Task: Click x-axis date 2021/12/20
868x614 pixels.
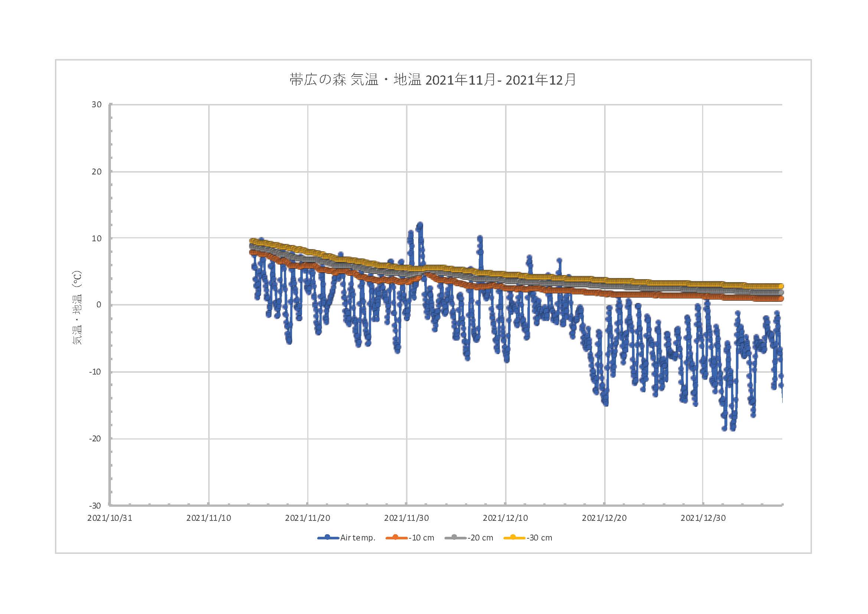Action: point(604,518)
